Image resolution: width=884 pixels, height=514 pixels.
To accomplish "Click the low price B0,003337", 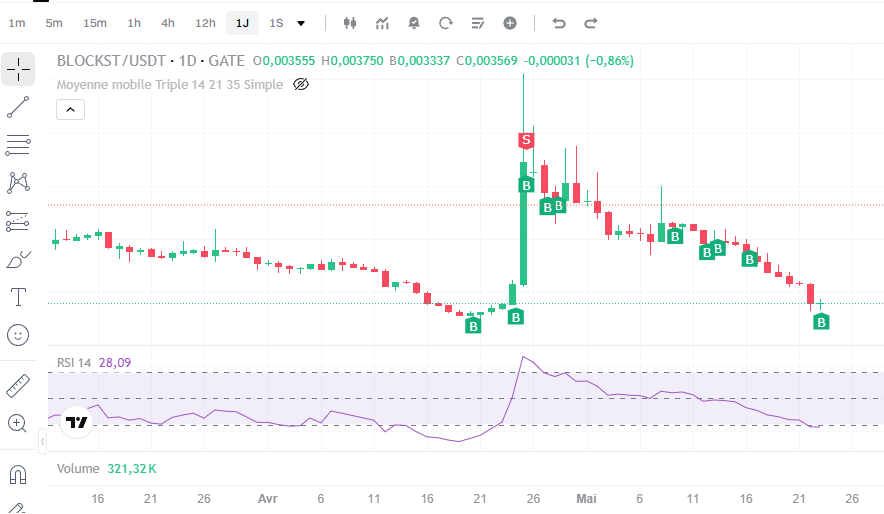I will pyautogui.click(x=420, y=61).
